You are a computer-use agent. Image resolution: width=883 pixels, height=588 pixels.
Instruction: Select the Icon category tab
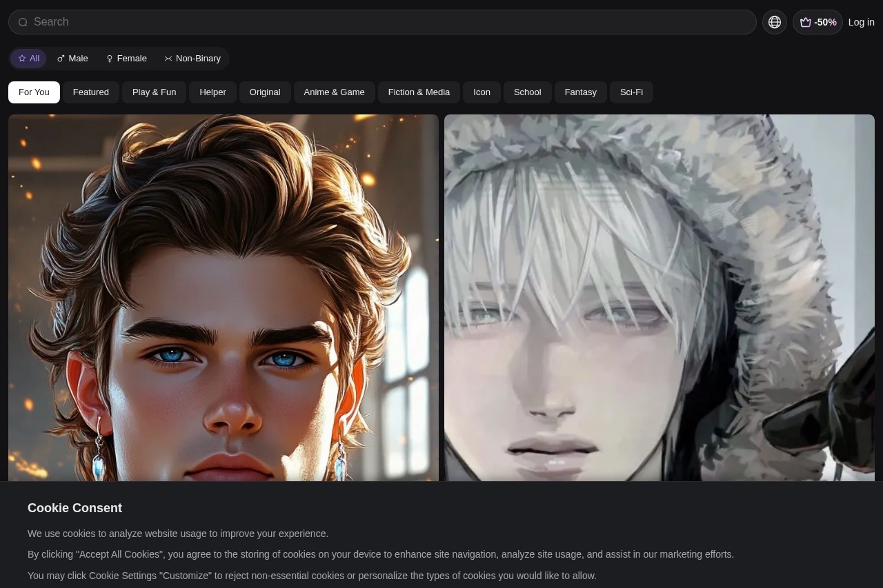coord(482,92)
